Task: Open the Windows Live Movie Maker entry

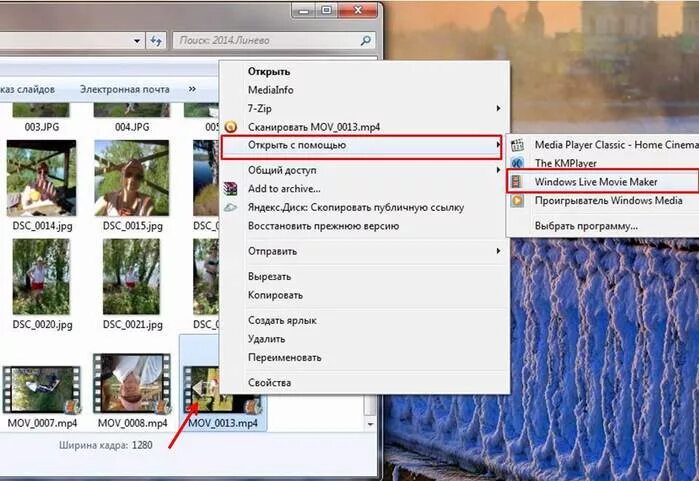Action: click(x=603, y=181)
